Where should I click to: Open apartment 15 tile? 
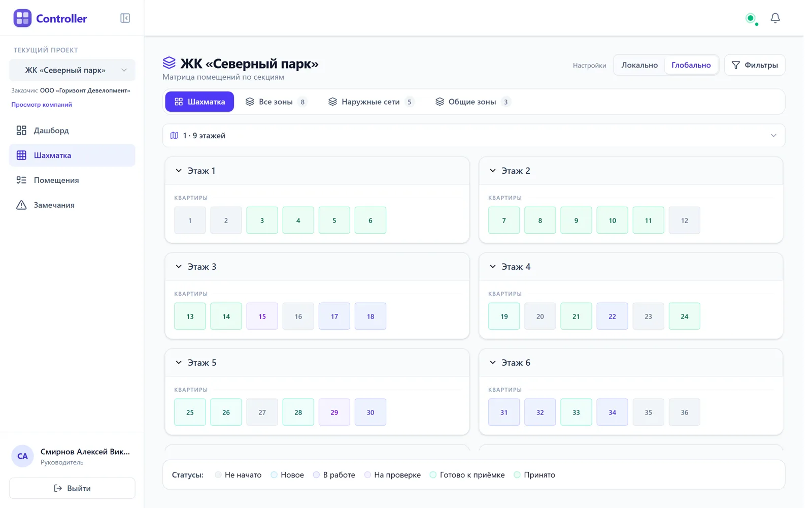(x=262, y=316)
